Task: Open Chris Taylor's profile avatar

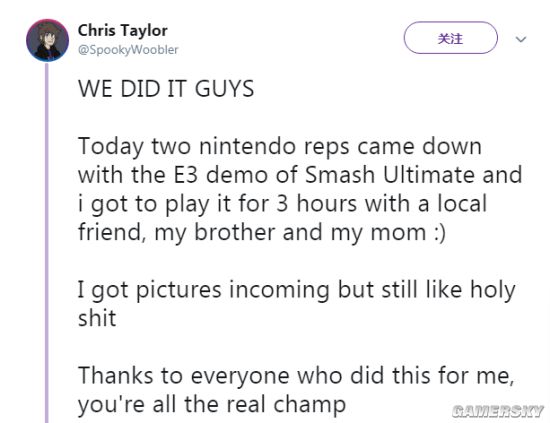Action: pyautogui.click(x=47, y=40)
